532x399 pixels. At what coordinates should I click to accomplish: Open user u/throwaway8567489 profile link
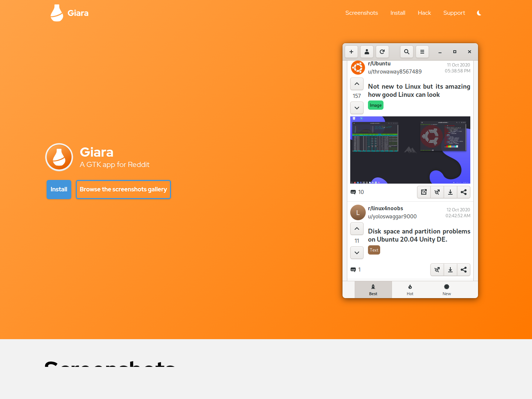[395, 72]
